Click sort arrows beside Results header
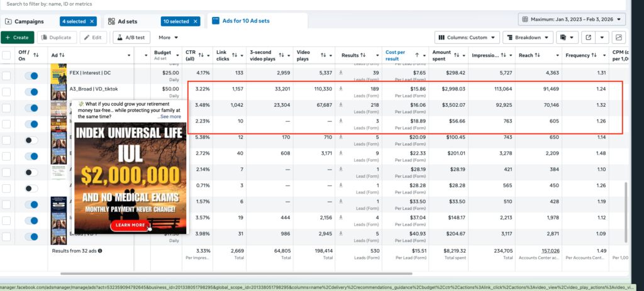Viewport: 644px width, 291px height. point(363,55)
